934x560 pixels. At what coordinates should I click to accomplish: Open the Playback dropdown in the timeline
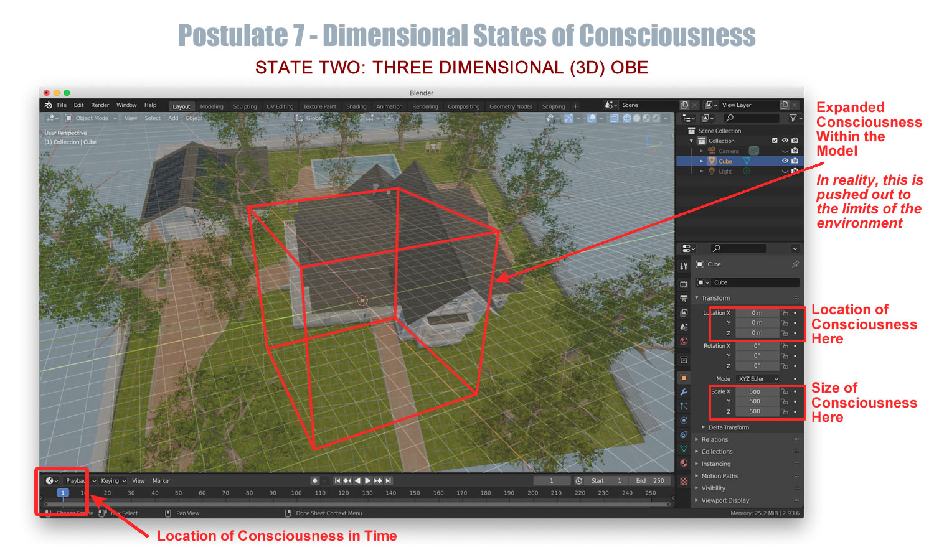(x=78, y=480)
